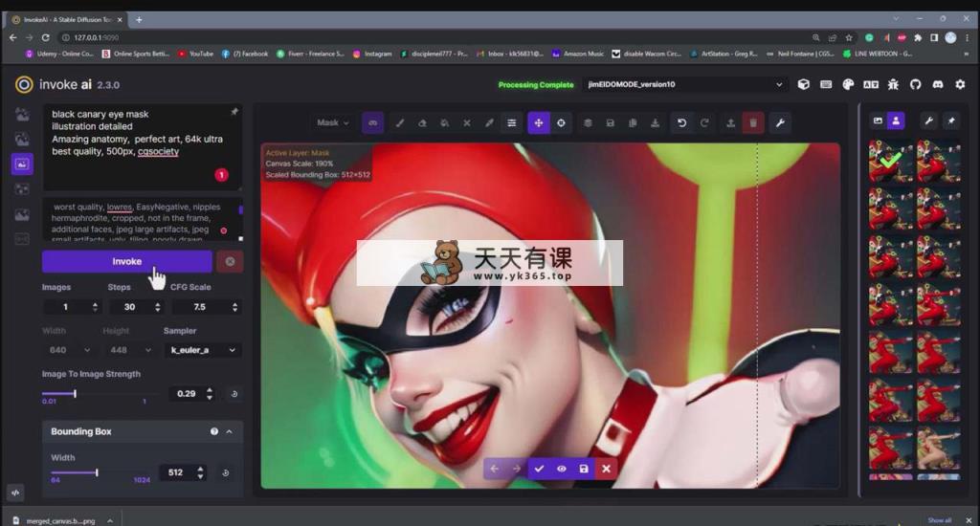Click Show all downloads link
The height and width of the screenshot is (526, 980).
(940, 520)
